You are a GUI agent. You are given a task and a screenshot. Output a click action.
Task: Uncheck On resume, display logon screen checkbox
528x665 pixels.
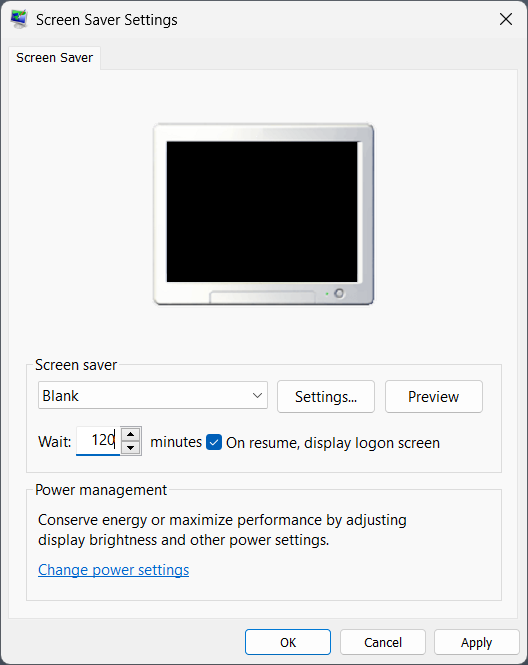click(214, 442)
